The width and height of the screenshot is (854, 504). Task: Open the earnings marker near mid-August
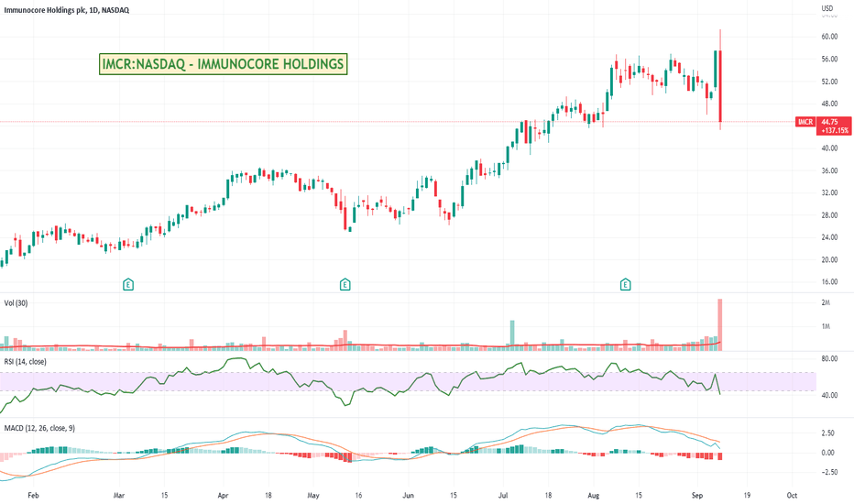click(x=625, y=284)
